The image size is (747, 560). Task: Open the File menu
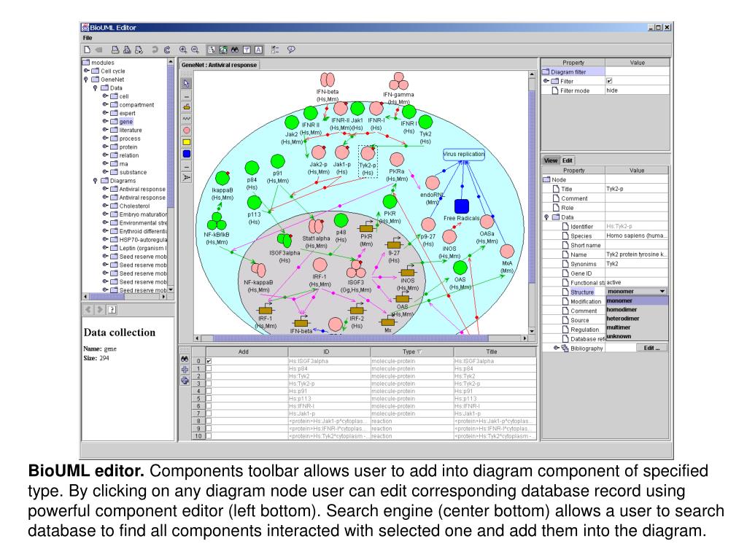point(88,38)
